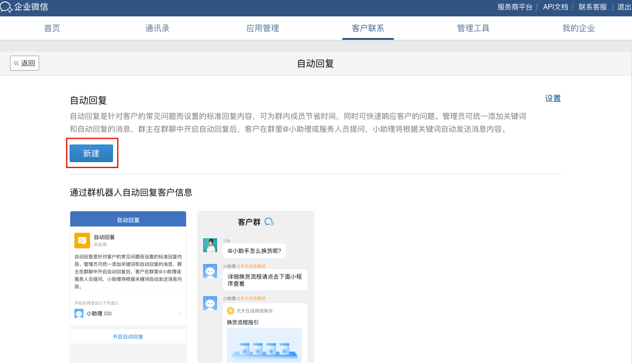Switch to the 通讯录 tab
Screen dimensions: 632x364
point(157,28)
